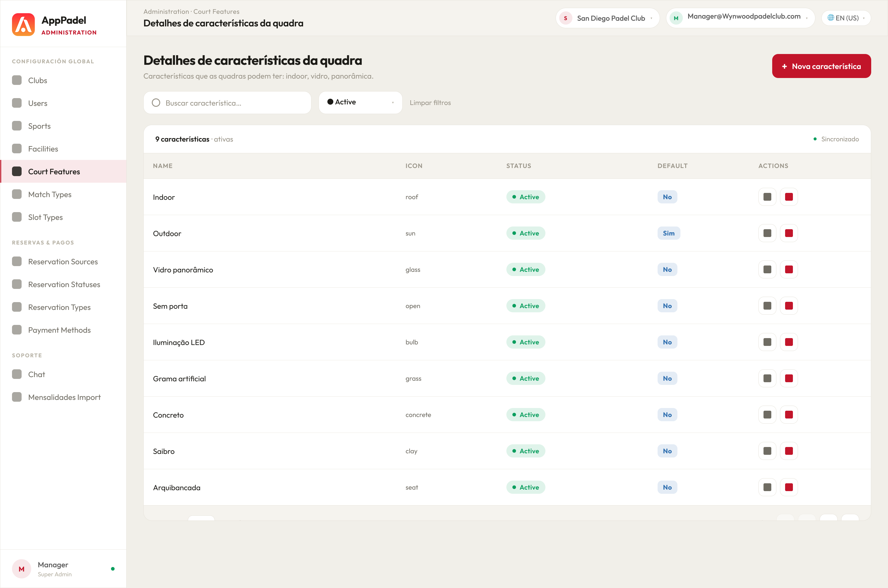Click the '9 características' count label
Viewport: 888px width, 588px height.
point(182,139)
